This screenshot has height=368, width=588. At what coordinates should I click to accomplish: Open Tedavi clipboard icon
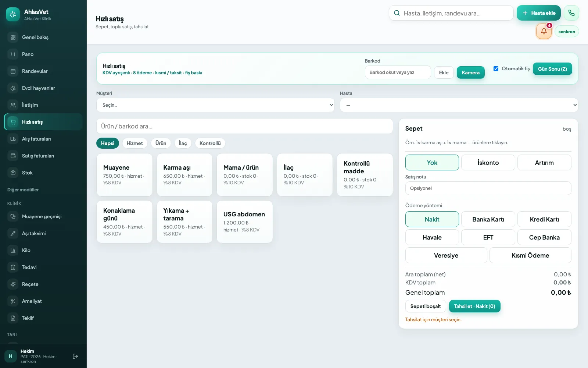point(13,267)
